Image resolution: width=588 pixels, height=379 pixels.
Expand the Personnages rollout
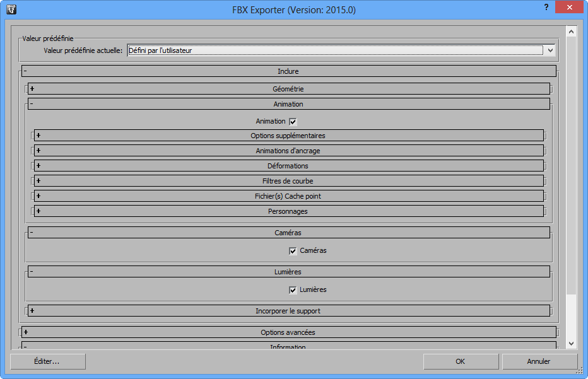click(x=289, y=211)
